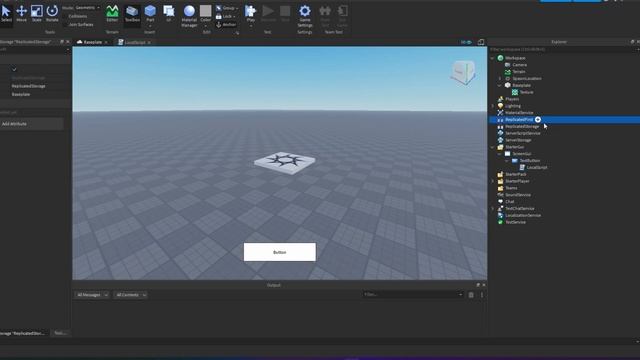The width and height of the screenshot is (640, 360).
Task: Click the Stop test button
Action: click(285, 13)
